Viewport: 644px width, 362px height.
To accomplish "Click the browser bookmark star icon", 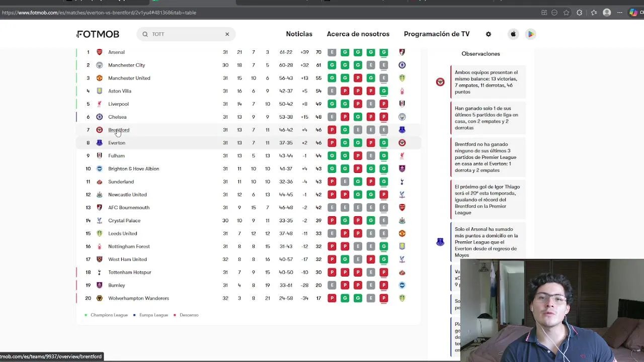I will (x=567, y=13).
